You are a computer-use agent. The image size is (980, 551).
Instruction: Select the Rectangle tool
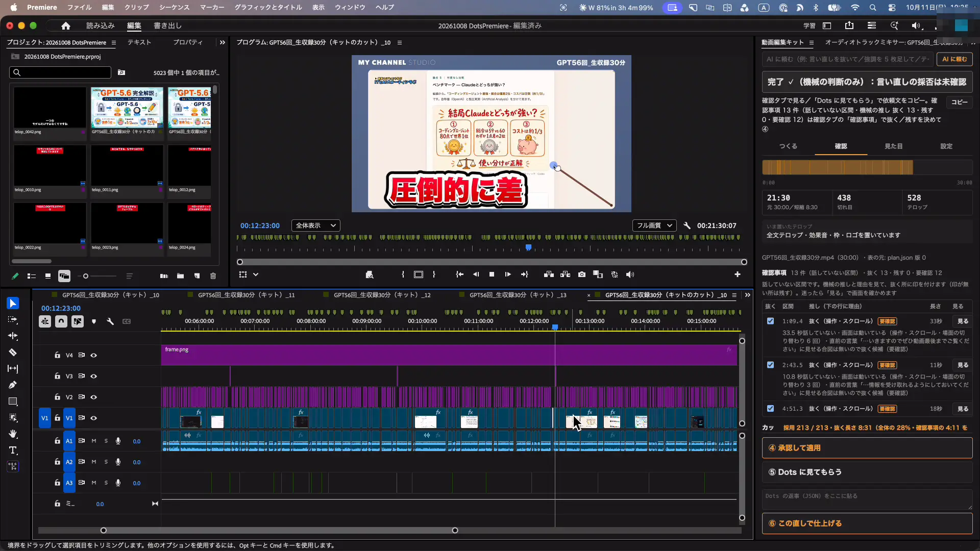click(x=13, y=402)
